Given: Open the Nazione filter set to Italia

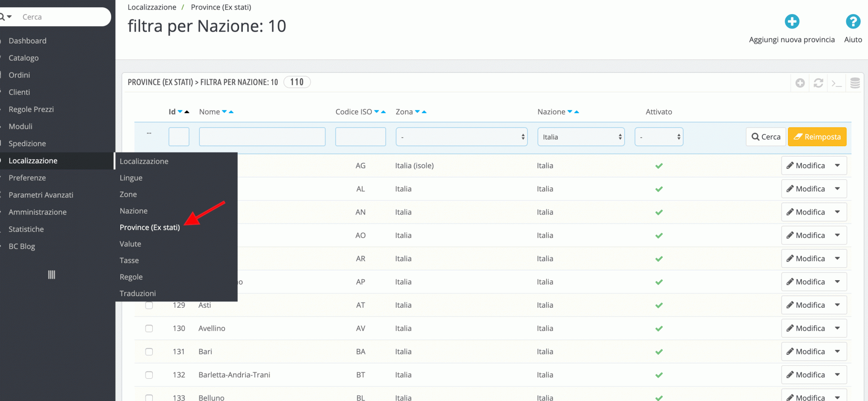Looking at the screenshot, I should pos(581,137).
